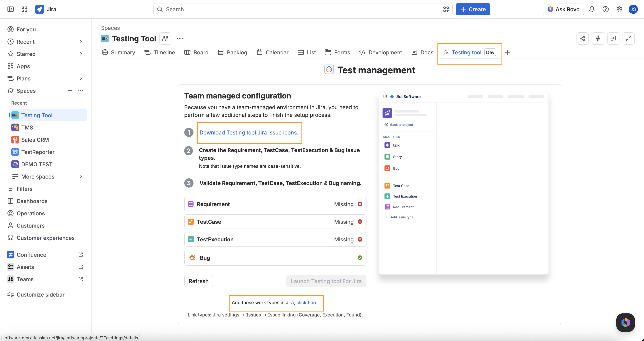Click the share icon button
Screen dimensions: 644x341
(582, 39)
